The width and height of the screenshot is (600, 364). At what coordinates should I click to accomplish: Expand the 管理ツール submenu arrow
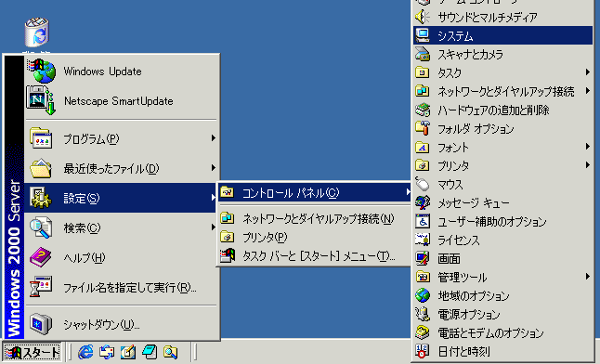pyautogui.click(x=587, y=277)
